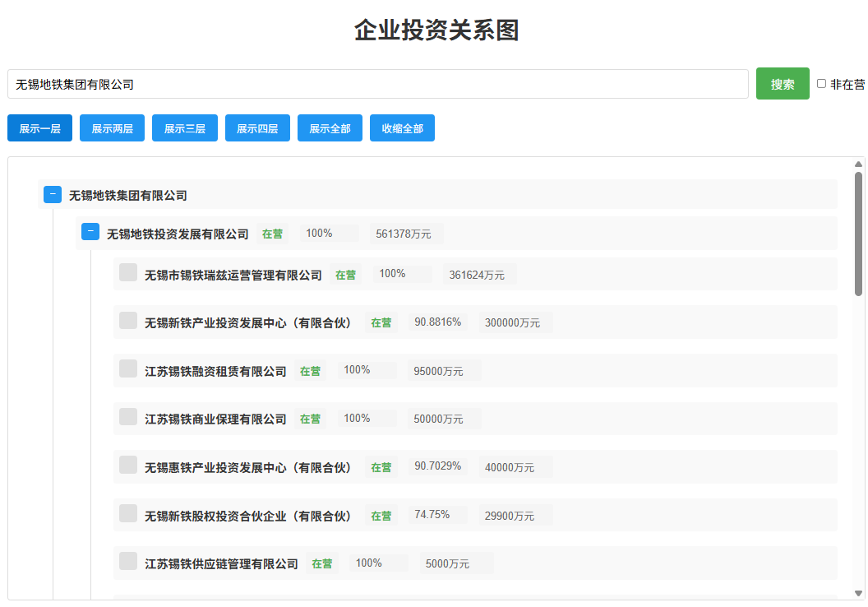Viewport: 868px width, 607px height.
Task: Click the 展示一层 button
Action: coord(39,128)
